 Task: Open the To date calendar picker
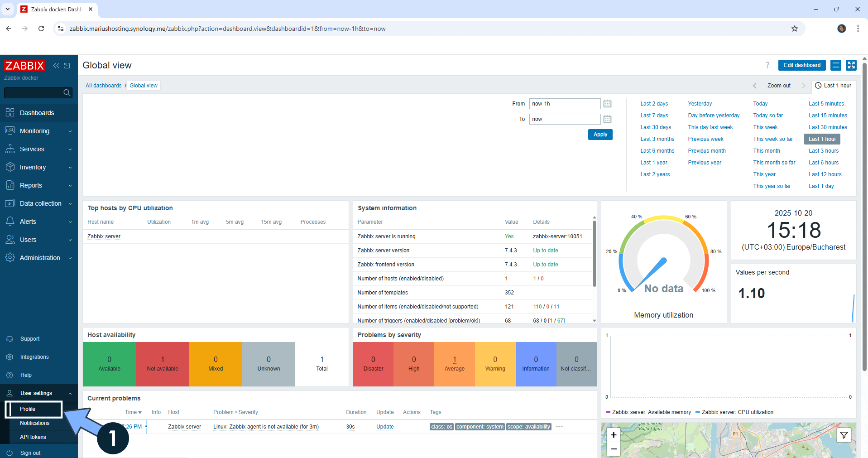pos(607,119)
